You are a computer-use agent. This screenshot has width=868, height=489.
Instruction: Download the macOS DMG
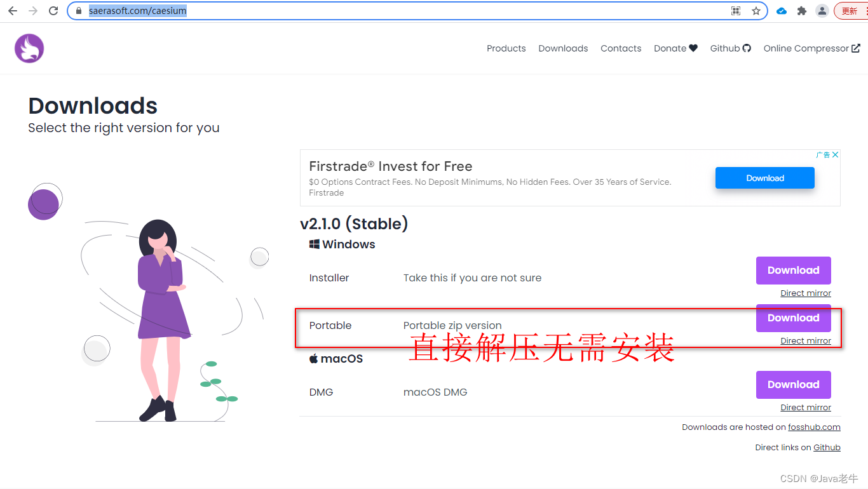pyautogui.click(x=793, y=385)
